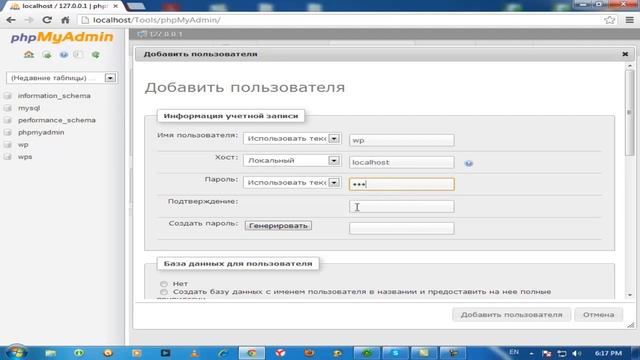Click the dialog scrollbar down arrow
Viewport: 640px width, 360px height.
[629, 295]
